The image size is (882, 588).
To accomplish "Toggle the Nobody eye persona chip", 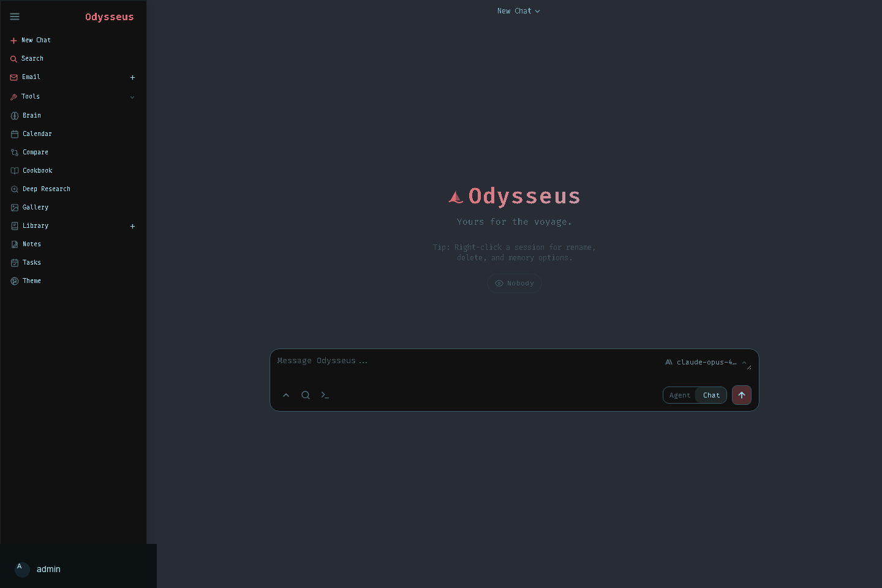I will click(514, 283).
